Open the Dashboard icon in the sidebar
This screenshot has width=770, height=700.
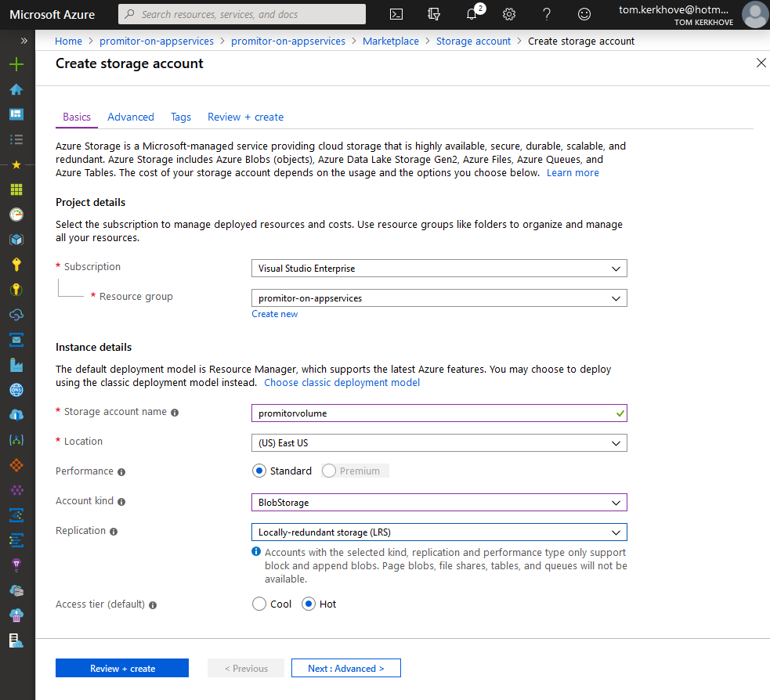(x=16, y=114)
